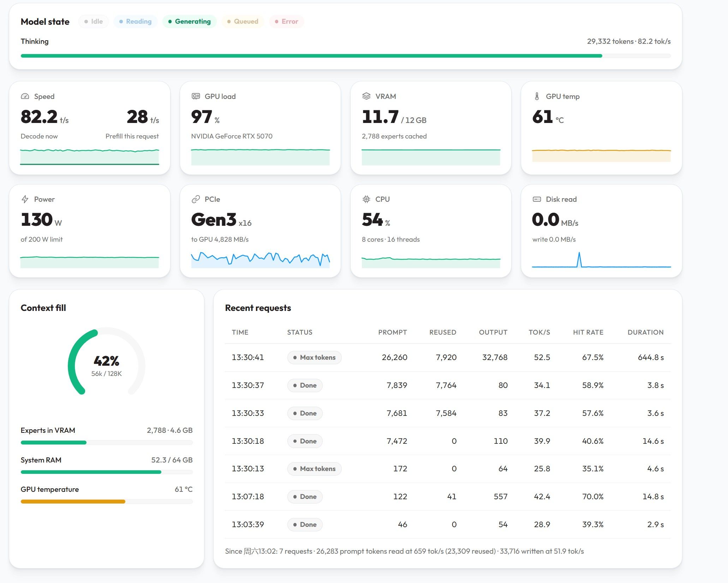The image size is (728, 583).
Task: Click the 644.8 s duration value
Action: click(651, 358)
